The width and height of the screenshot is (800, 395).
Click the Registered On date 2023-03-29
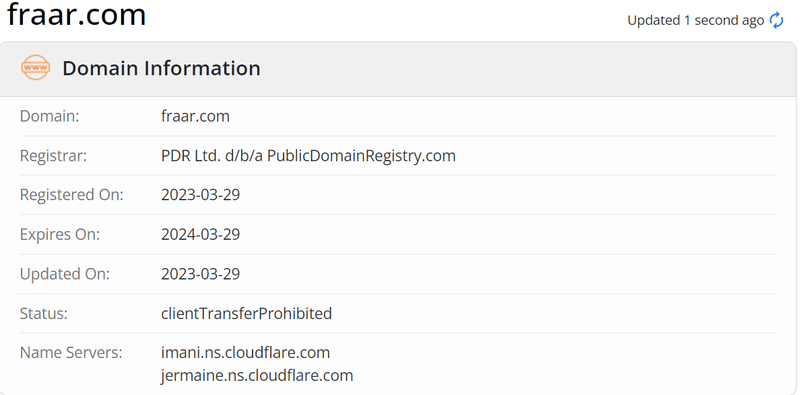pos(201,194)
